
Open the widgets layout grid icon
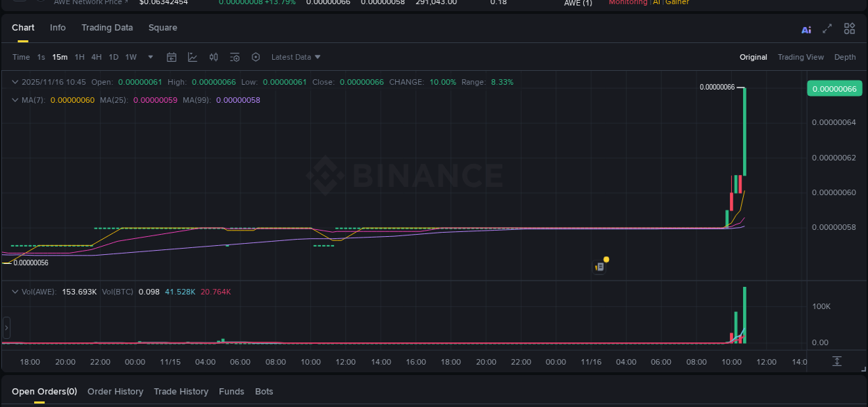[849, 28]
